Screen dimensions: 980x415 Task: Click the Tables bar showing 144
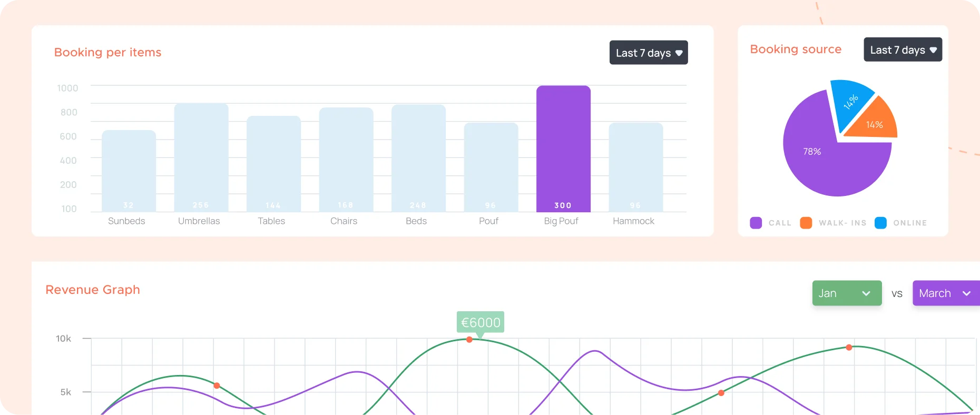[x=273, y=164]
